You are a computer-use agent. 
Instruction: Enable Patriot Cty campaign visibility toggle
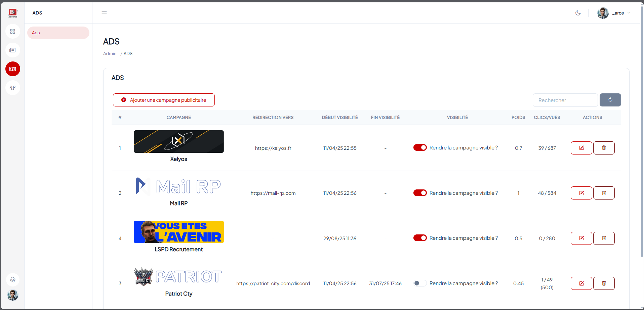(420, 283)
